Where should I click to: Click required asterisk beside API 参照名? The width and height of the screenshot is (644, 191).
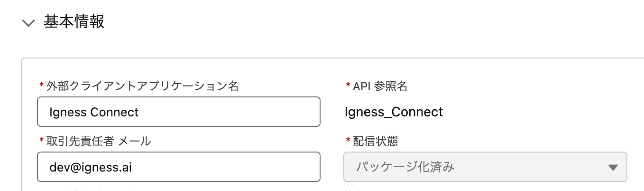(348, 86)
